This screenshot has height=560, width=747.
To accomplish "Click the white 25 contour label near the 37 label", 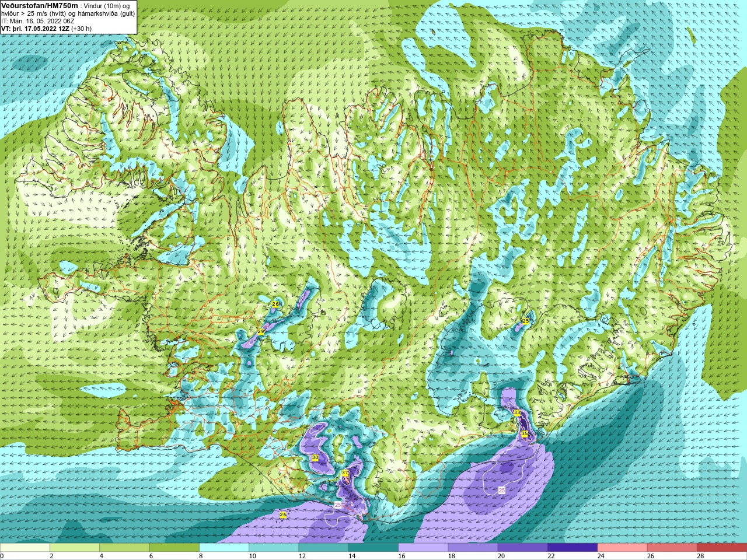I will click(338, 505).
